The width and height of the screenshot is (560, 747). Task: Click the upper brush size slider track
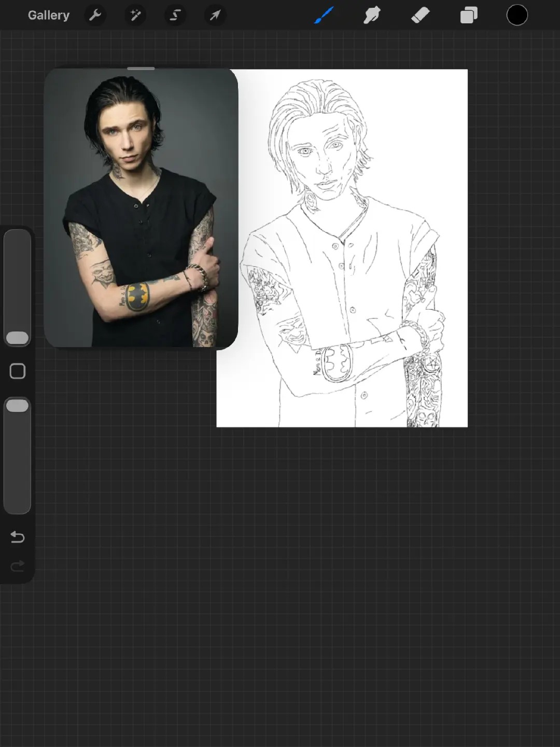(x=17, y=288)
